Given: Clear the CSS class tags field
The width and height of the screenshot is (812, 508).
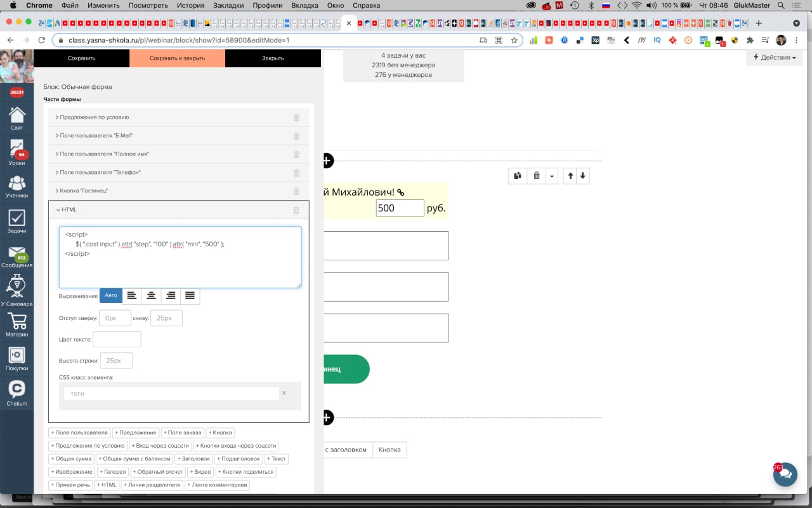Looking at the screenshot, I should (x=284, y=393).
